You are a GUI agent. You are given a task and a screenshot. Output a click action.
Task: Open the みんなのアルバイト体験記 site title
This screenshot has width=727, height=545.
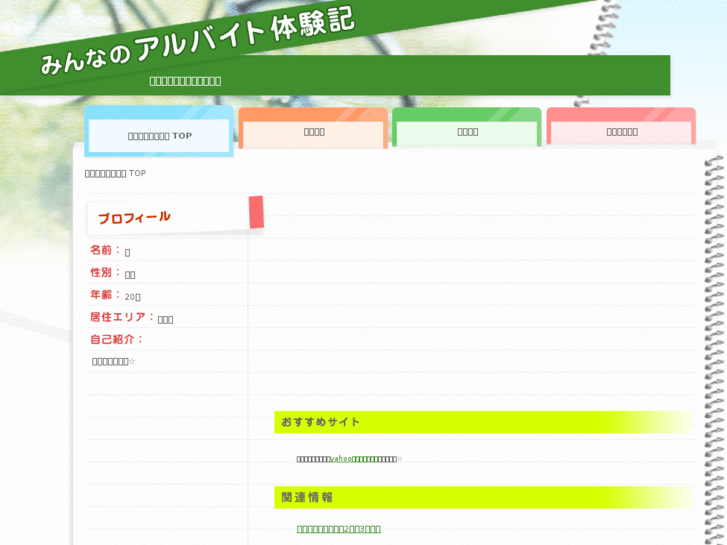click(198, 42)
